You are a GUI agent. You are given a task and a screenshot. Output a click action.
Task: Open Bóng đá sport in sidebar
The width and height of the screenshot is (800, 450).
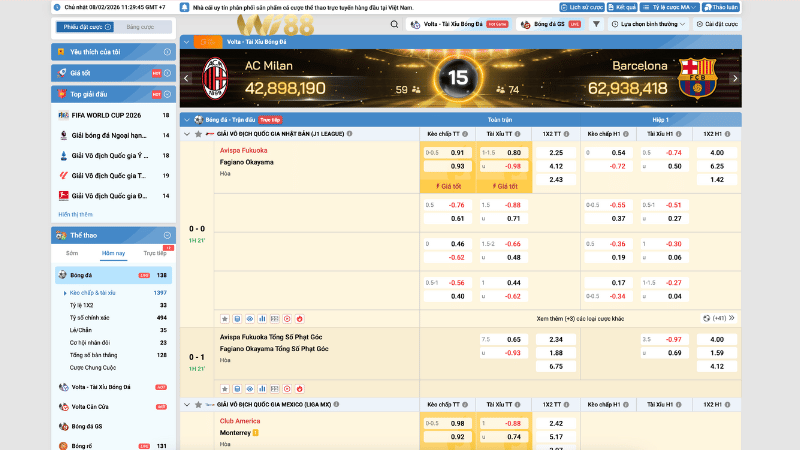point(113,275)
